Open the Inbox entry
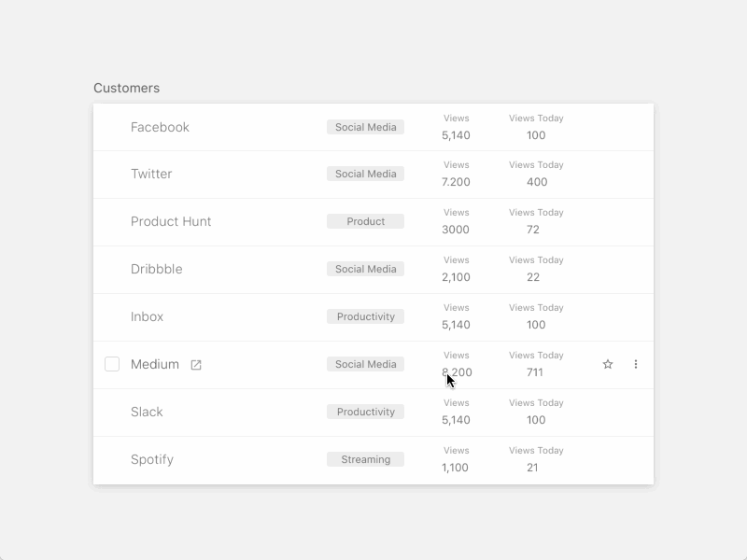Viewport: 747px width, 560px height. tap(146, 316)
